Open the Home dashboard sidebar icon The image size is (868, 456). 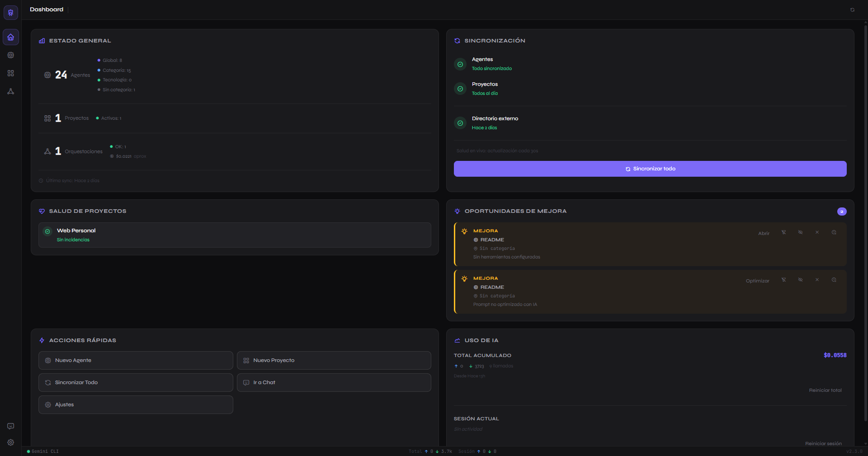tap(11, 37)
